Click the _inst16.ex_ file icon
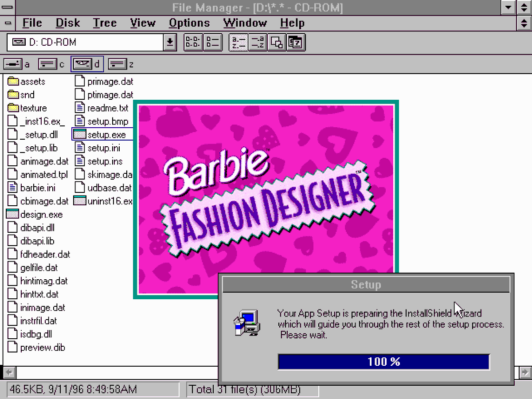Screen dimensions: 532x399 click(13, 121)
